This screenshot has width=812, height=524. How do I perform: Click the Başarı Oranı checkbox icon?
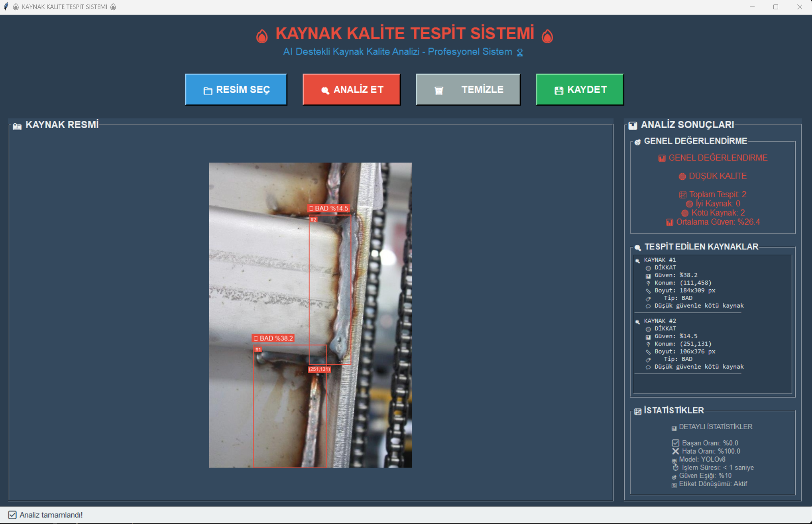point(676,443)
